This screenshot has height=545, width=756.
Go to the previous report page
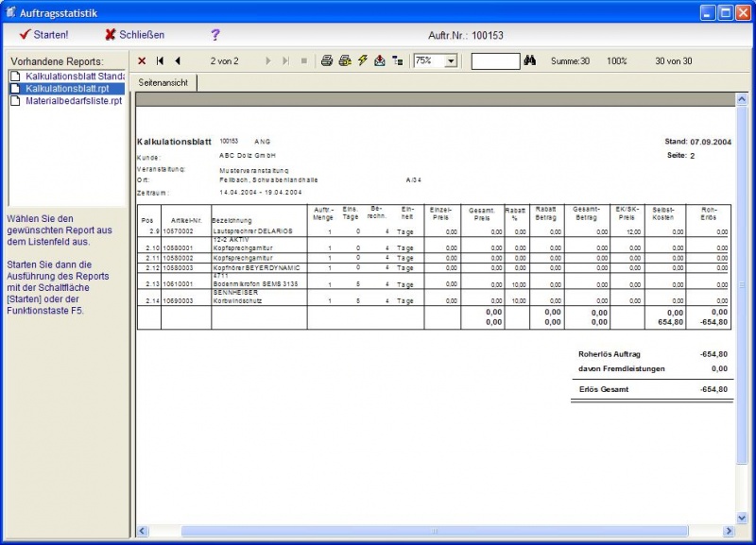point(178,61)
